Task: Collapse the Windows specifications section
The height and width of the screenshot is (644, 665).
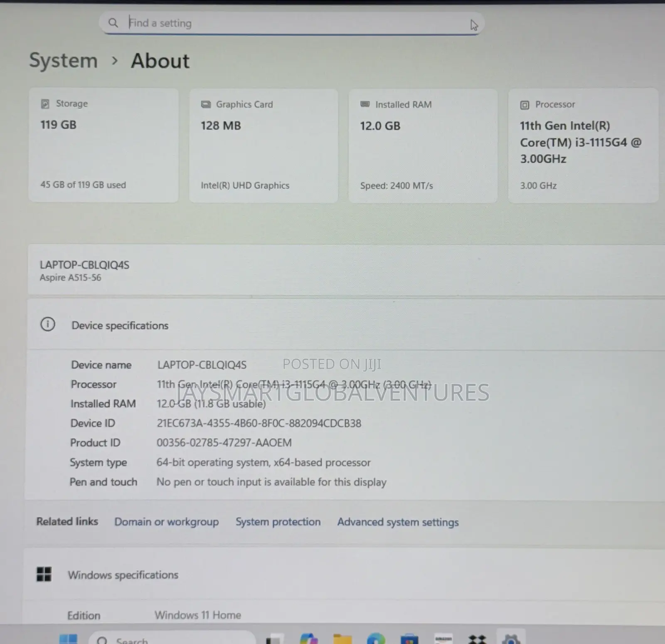Action: coord(344,575)
